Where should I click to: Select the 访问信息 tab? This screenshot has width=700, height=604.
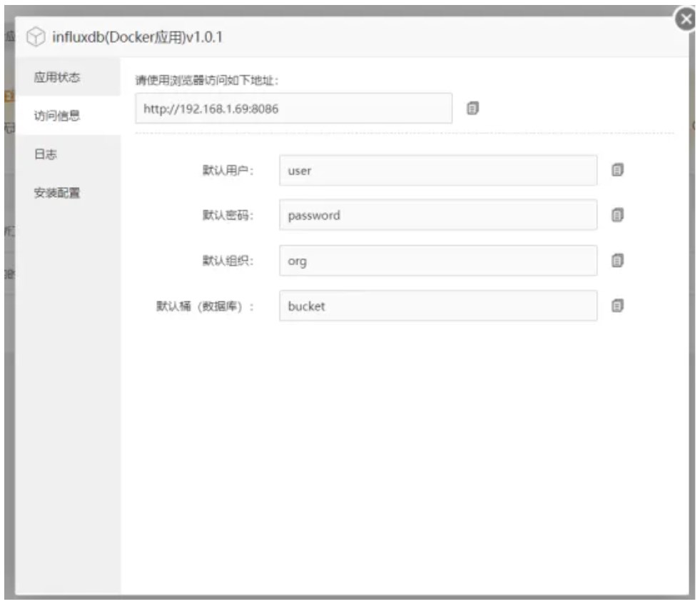(68, 116)
